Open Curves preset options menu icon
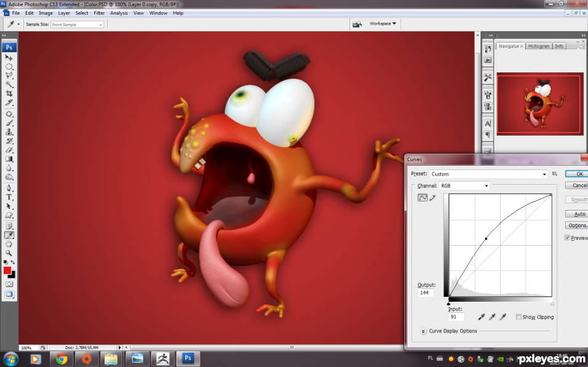Viewport: 588px width, 367px height. pos(555,174)
